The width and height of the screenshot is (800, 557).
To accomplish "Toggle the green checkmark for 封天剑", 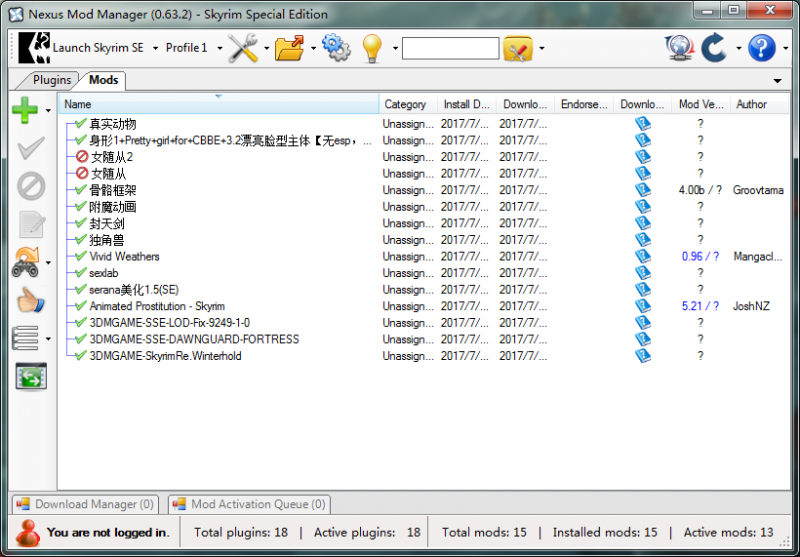I will (x=80, y=223).
